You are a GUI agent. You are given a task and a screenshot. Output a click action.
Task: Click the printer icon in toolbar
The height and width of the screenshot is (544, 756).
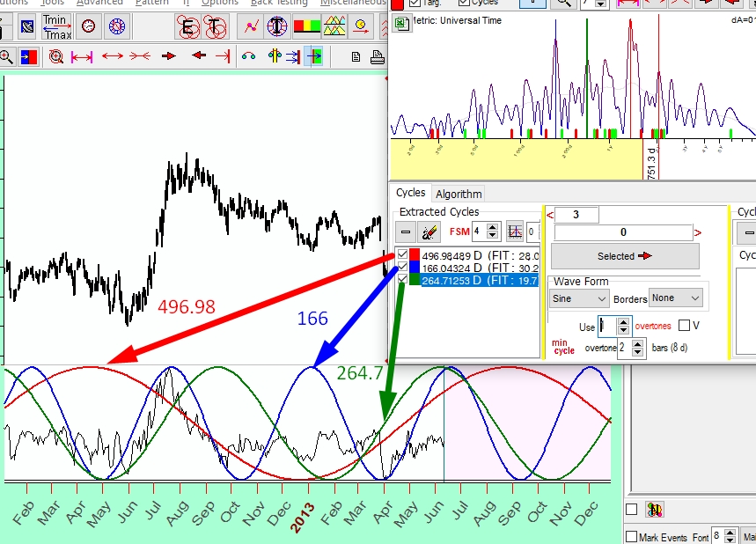pos(378,56)
